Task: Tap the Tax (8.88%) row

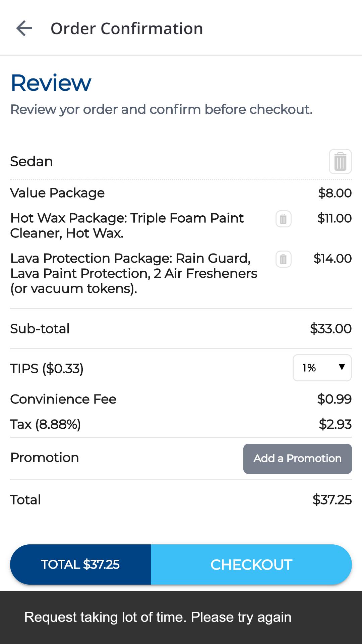Action: [181, 424]
